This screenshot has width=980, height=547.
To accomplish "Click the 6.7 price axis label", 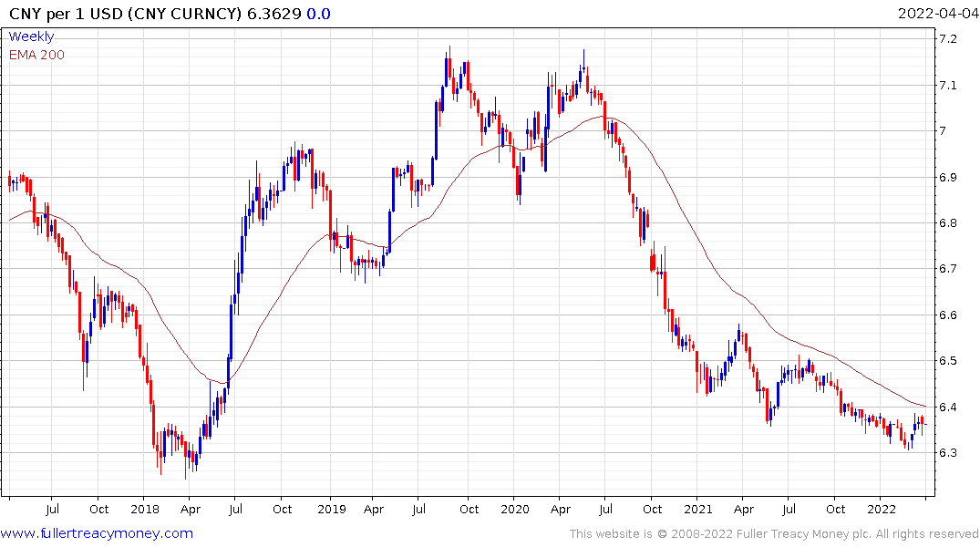I will [947, 269].
